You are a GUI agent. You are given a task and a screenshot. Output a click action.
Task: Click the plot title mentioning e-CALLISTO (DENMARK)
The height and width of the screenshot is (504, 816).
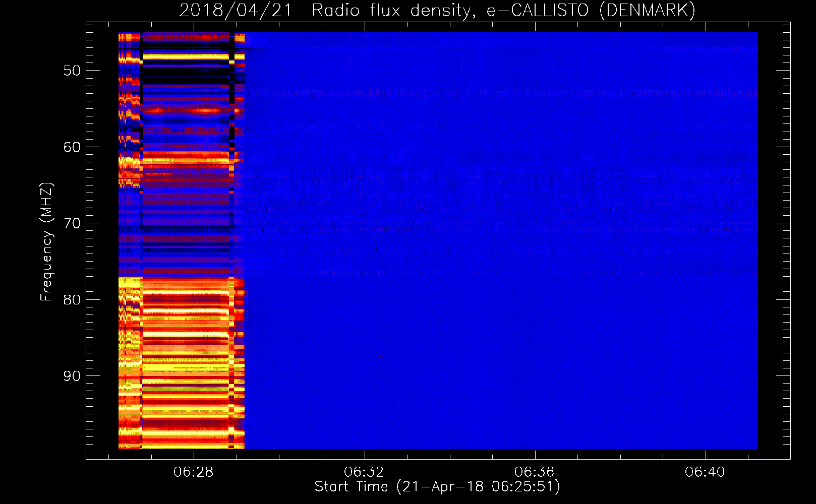click(437, 10)
